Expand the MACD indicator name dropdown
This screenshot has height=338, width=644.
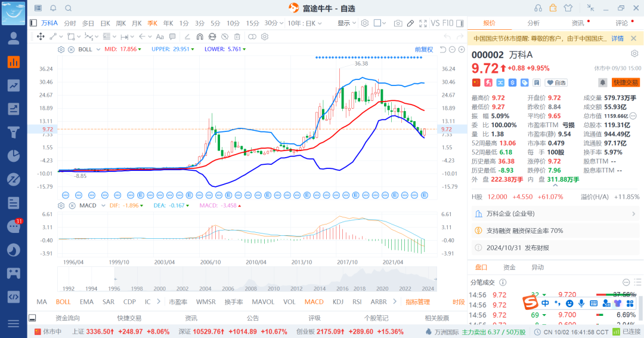point(103,205)
